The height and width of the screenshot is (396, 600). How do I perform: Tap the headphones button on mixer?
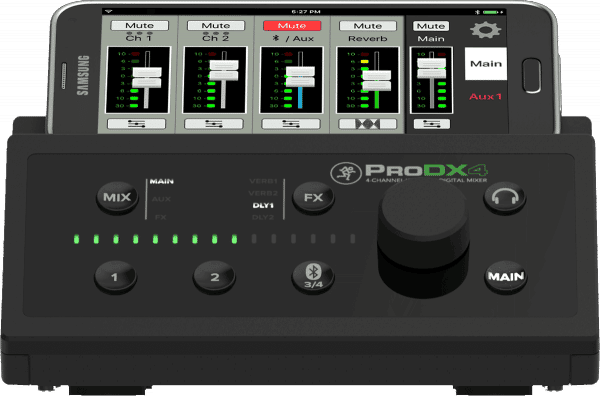505,198
